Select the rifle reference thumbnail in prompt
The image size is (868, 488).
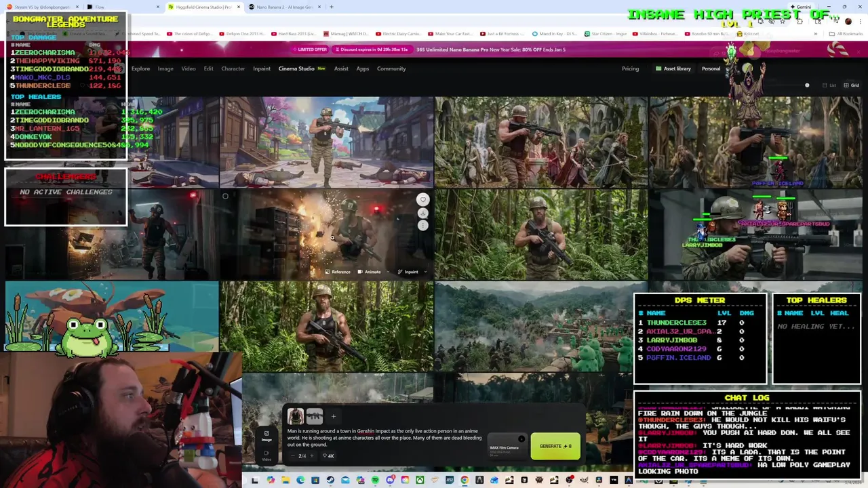tap(314, 415)
